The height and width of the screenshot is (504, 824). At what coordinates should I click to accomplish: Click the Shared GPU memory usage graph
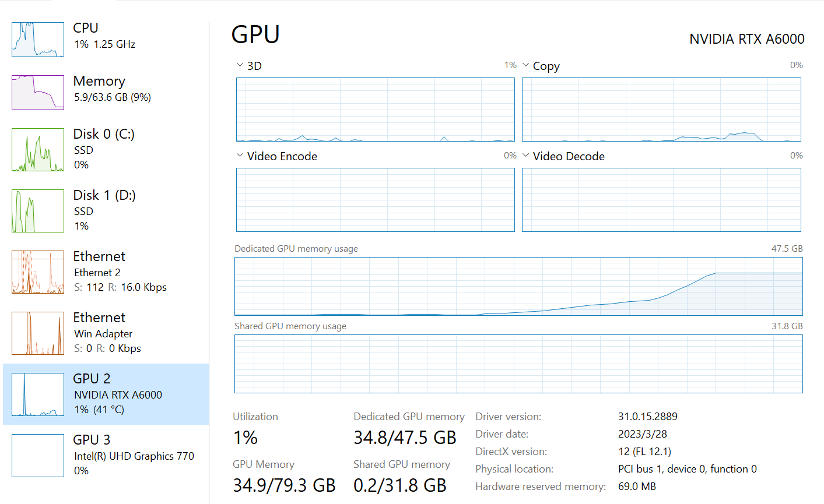point(518,364)
